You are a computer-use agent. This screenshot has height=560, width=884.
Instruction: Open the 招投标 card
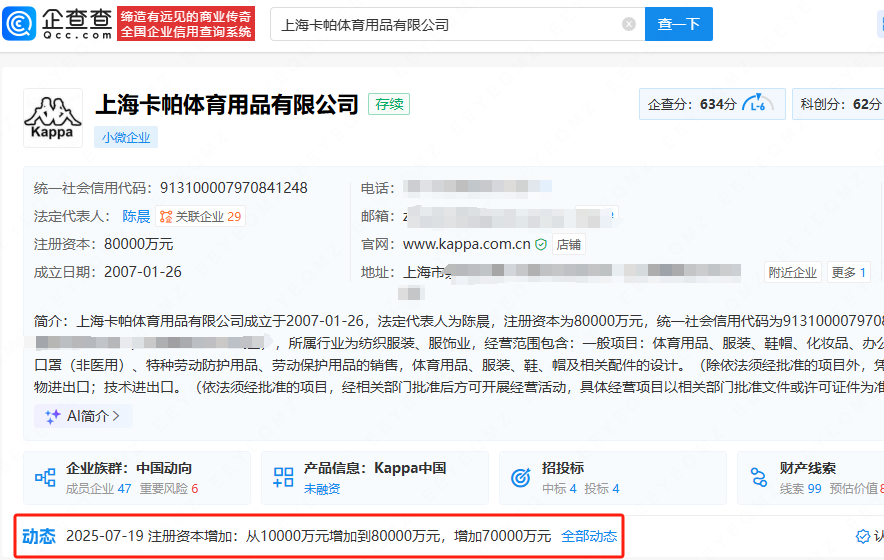[x=613, y=478]
